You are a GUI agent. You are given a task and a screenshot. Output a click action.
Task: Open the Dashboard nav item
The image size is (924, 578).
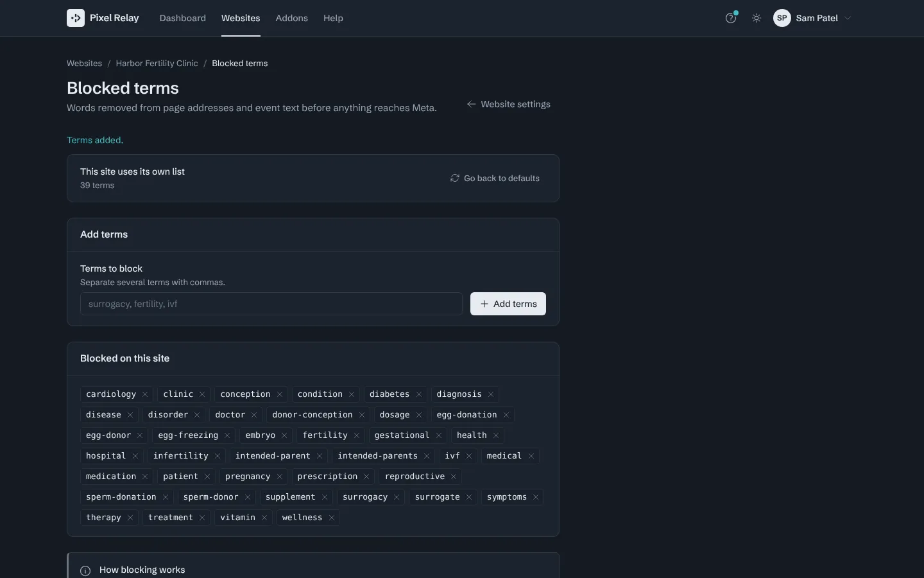(x=183, y=18)
